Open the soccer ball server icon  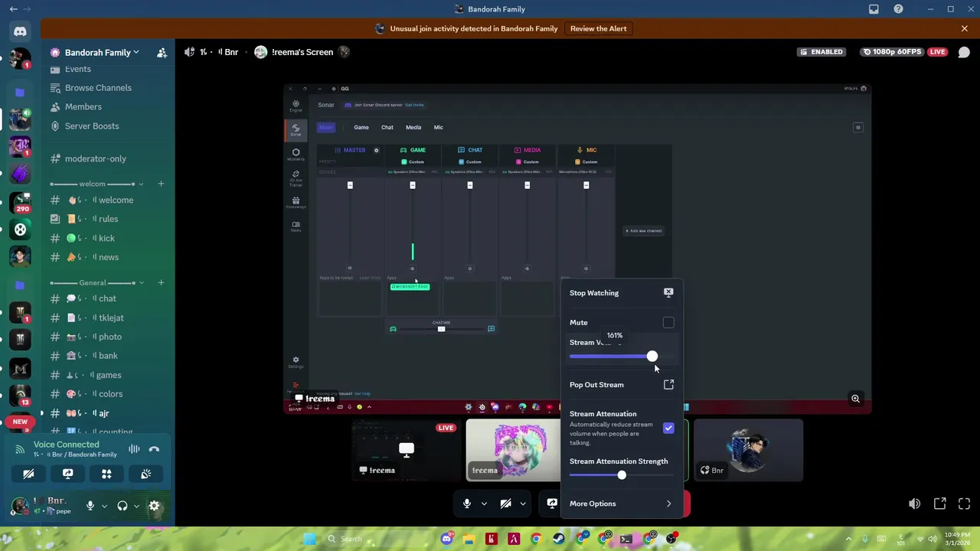tap(20, 229)
